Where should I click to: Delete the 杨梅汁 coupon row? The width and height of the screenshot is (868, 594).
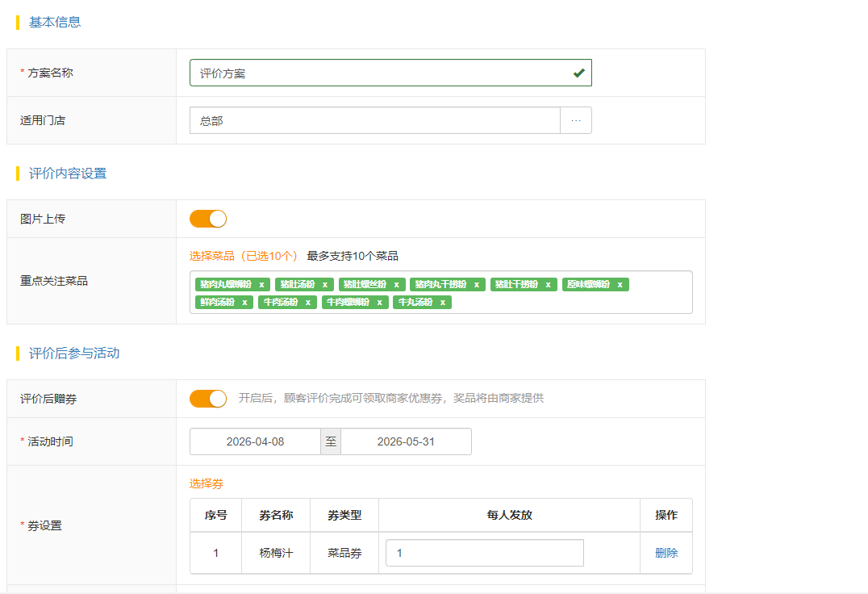666,553
